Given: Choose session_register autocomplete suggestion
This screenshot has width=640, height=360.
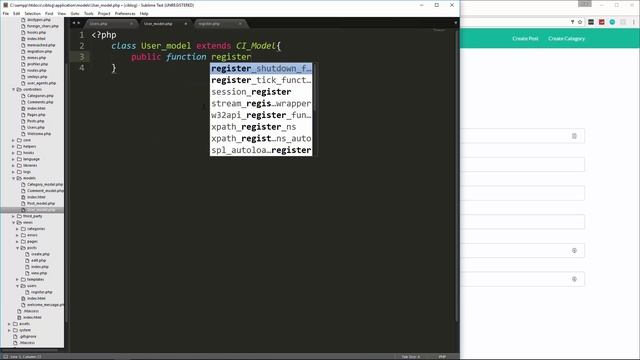Looking at the screenshot, I should tap(261, 92).
